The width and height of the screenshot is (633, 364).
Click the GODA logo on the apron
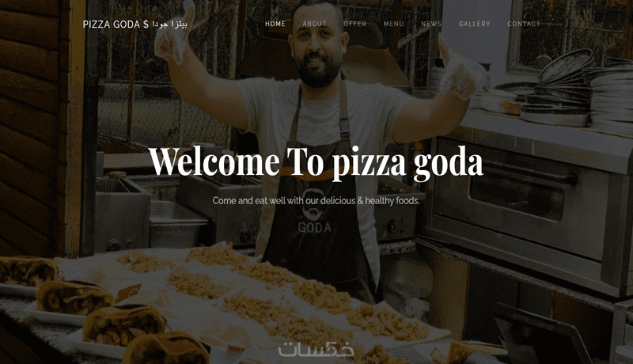(x=314, y=227)
